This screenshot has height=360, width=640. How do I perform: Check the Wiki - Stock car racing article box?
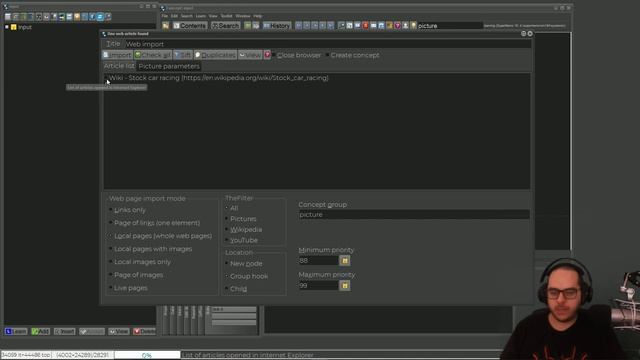click(106, 78)
